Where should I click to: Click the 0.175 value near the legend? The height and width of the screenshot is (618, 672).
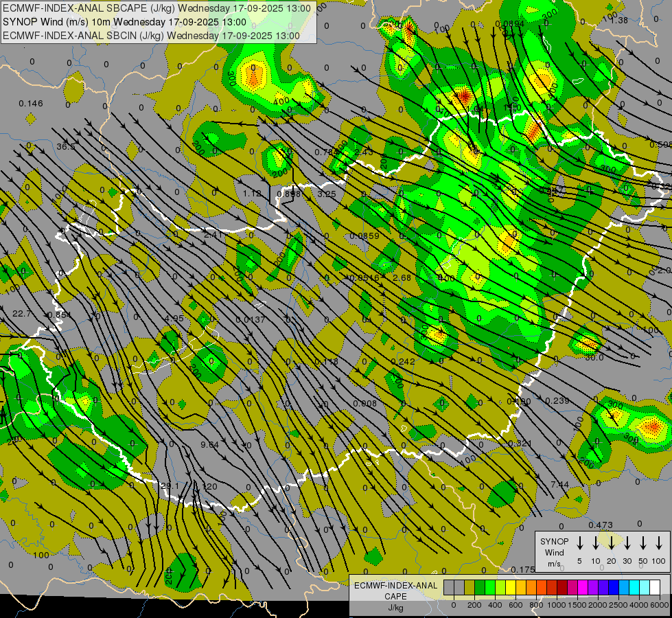click(x=523, y=569)
